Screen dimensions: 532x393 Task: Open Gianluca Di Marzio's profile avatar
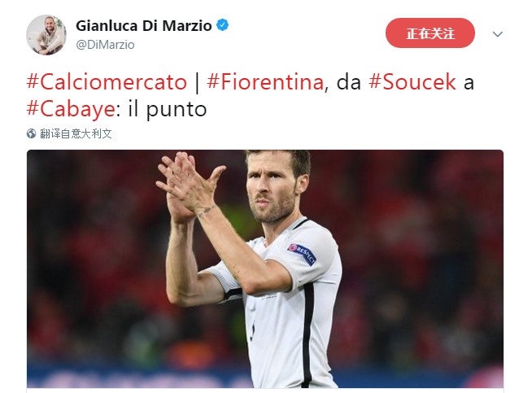(46, 35)
